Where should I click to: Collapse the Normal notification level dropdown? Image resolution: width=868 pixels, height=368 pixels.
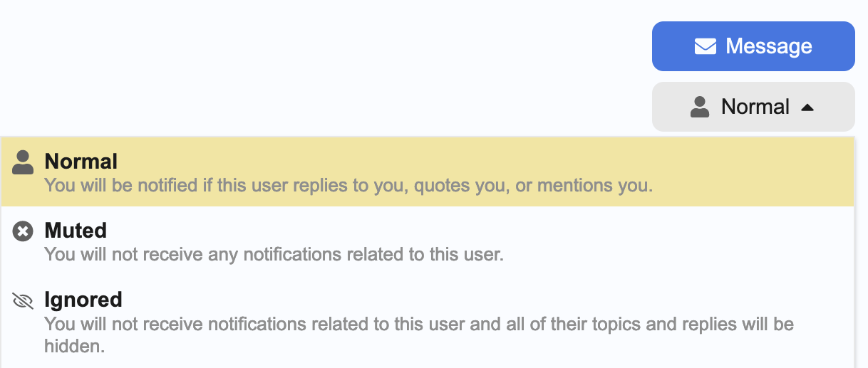pyautogui.click(x=753, y=107)
